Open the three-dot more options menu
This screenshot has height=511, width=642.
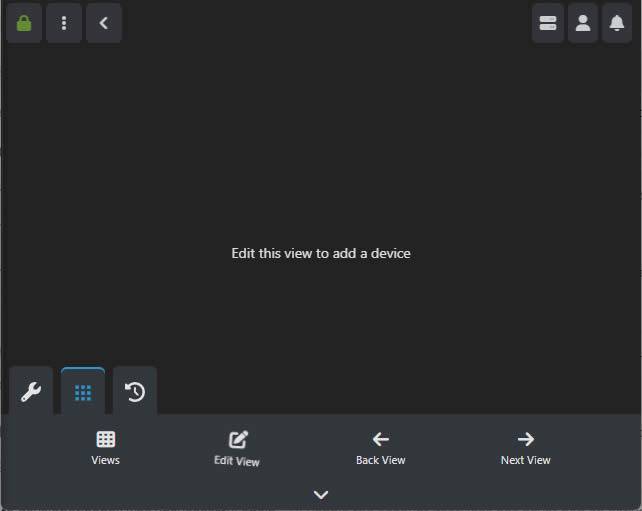coord(64,23)
